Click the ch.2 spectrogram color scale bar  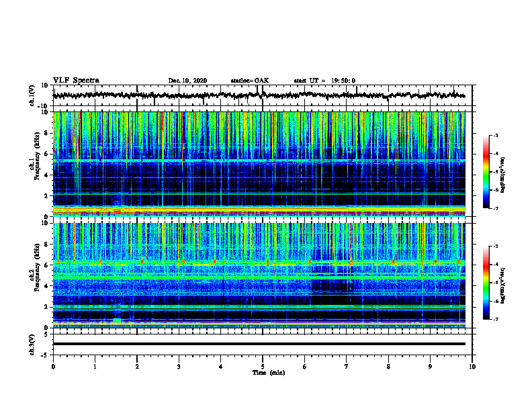486,283
